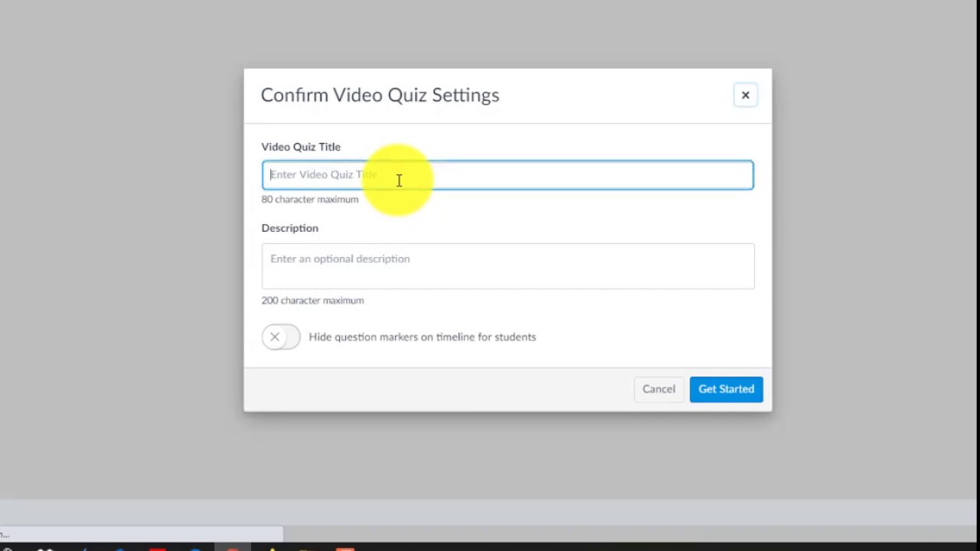
Task: Focus the optional Description text box
Action: pyautogui.click(x=508, y=266)
